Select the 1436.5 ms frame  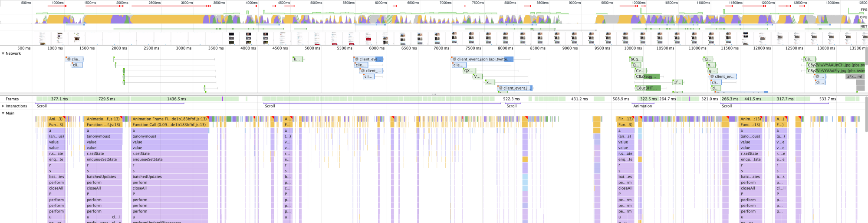(x=176, y=99)
